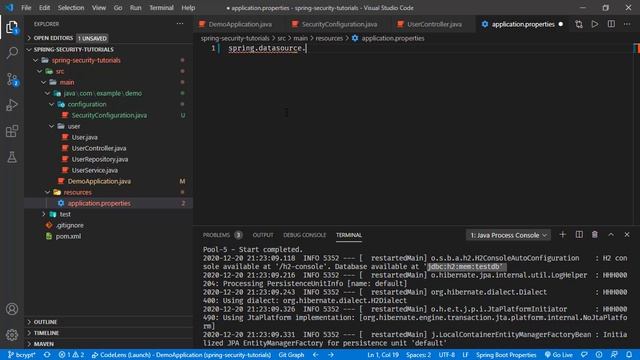Open Run and Debug view
This screenshot has height=360, width=640.
pyautogui.click(x=12, y=105)
